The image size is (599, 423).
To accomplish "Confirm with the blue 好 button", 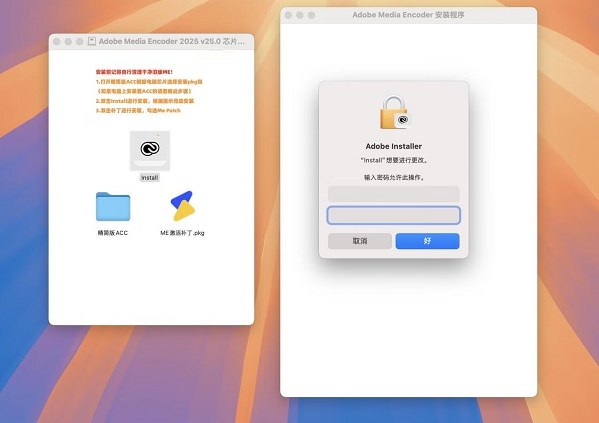I will click(x=427, y=241).
